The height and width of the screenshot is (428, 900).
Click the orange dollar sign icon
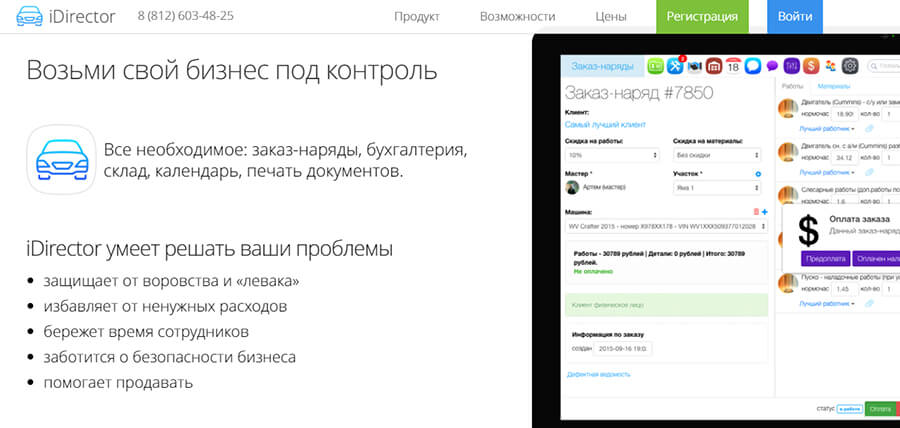[811, 66]
